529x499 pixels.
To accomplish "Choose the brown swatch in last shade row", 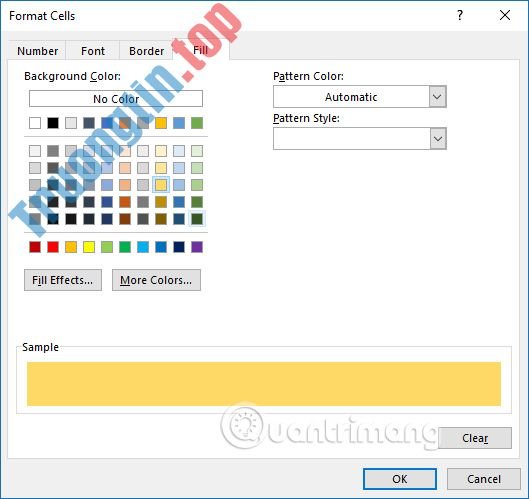I will point(125,219).
